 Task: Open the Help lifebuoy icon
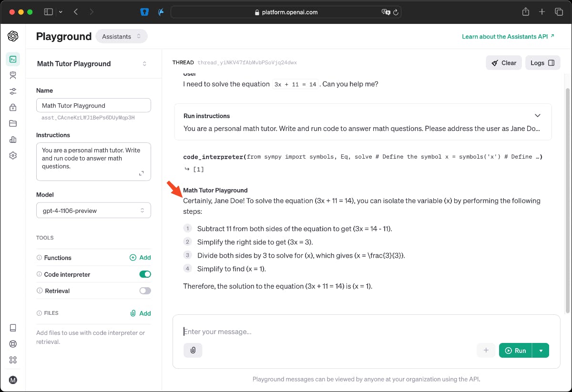13,344
